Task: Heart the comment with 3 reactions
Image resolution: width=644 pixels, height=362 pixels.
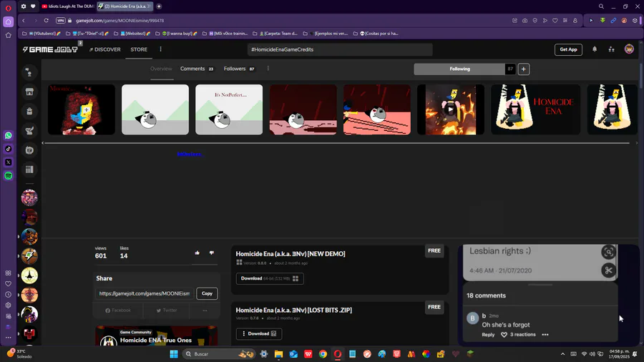Action: pos(504,335)
